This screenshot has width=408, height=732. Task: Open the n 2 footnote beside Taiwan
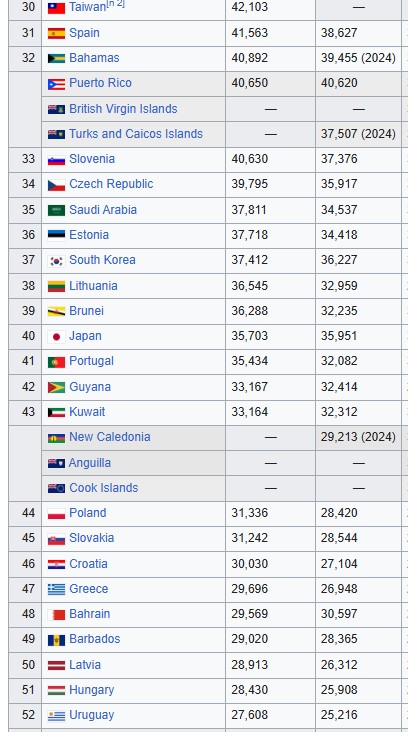[x=116, y=4]
